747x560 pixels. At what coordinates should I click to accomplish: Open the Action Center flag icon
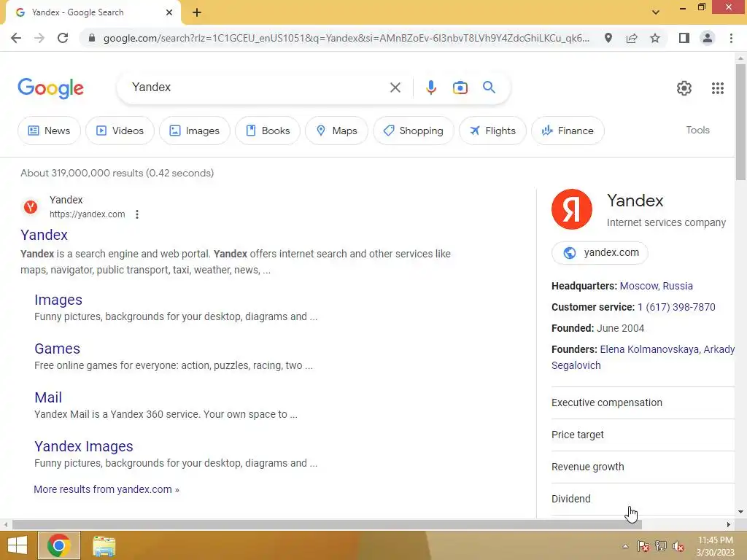[643, 546]
